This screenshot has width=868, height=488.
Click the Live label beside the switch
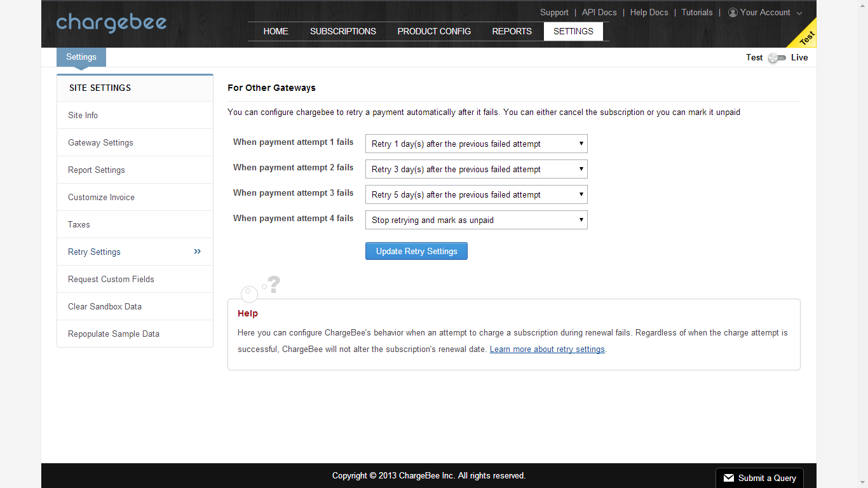coord(799,57)
